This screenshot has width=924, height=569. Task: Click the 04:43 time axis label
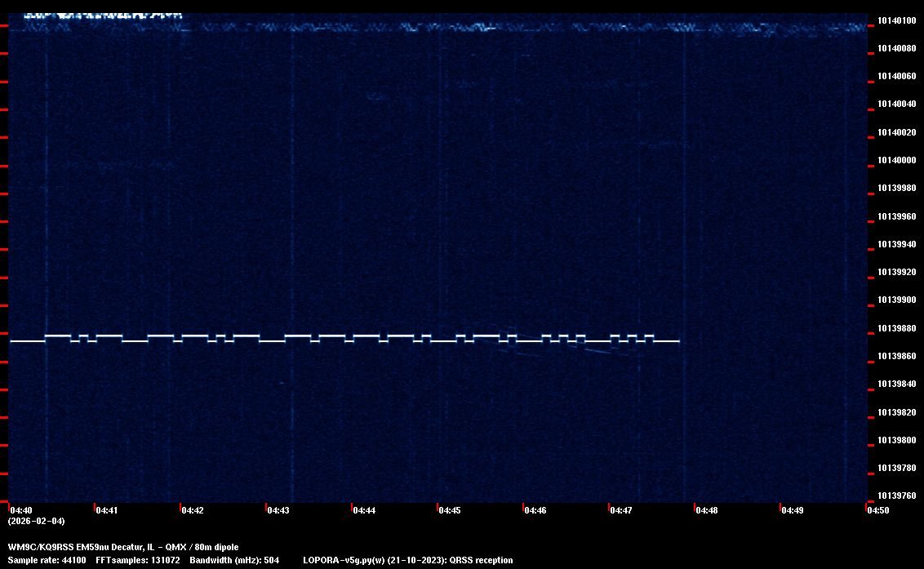[x=278, y=510]
